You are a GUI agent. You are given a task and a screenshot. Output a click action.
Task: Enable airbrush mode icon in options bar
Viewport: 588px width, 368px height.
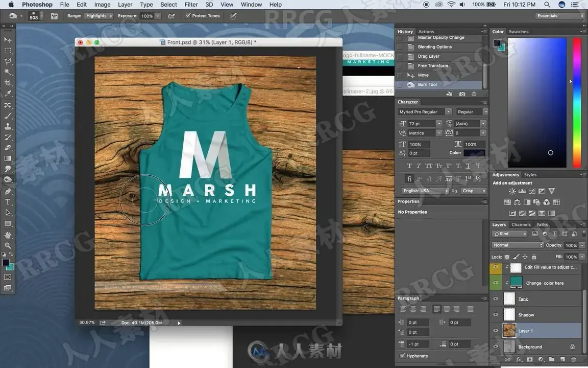pyautogui.click(x=171, y=16)
